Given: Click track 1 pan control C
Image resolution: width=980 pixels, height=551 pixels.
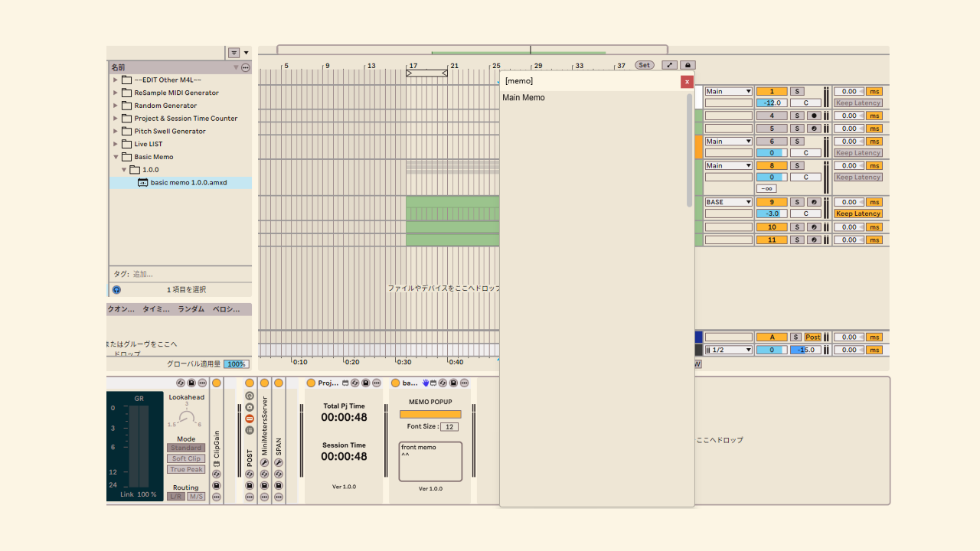Looking at the screenshot, I should [x=806, y=103].
